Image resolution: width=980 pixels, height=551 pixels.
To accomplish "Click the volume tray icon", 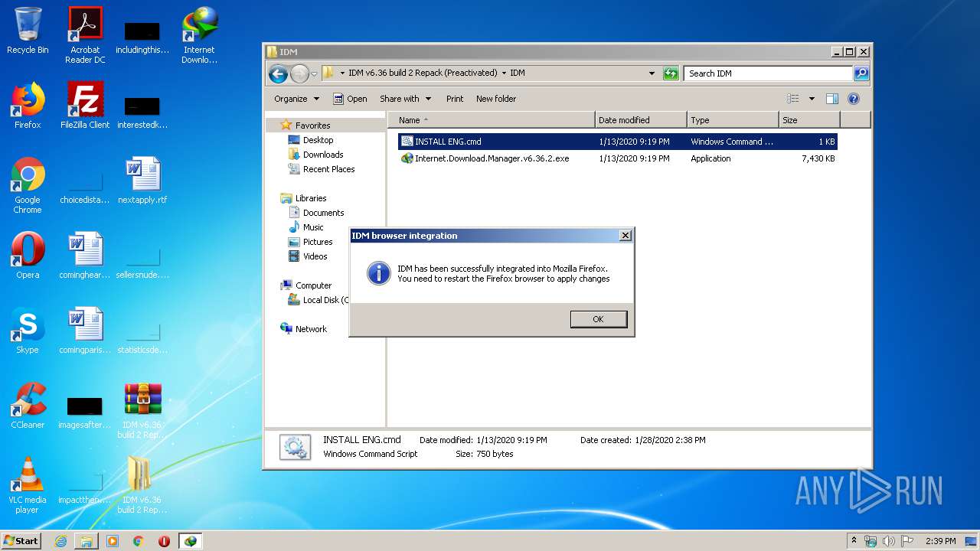I will (888, 541).
